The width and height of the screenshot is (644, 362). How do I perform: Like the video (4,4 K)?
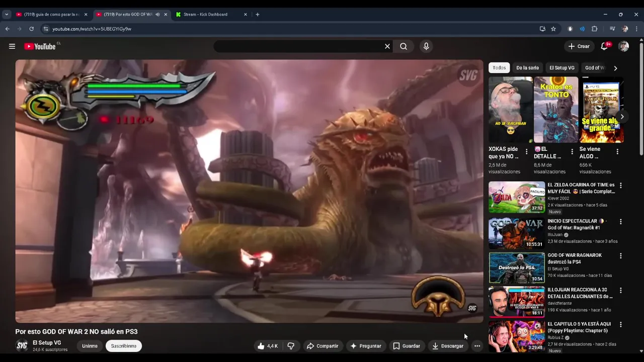click(x=267, y=346)
